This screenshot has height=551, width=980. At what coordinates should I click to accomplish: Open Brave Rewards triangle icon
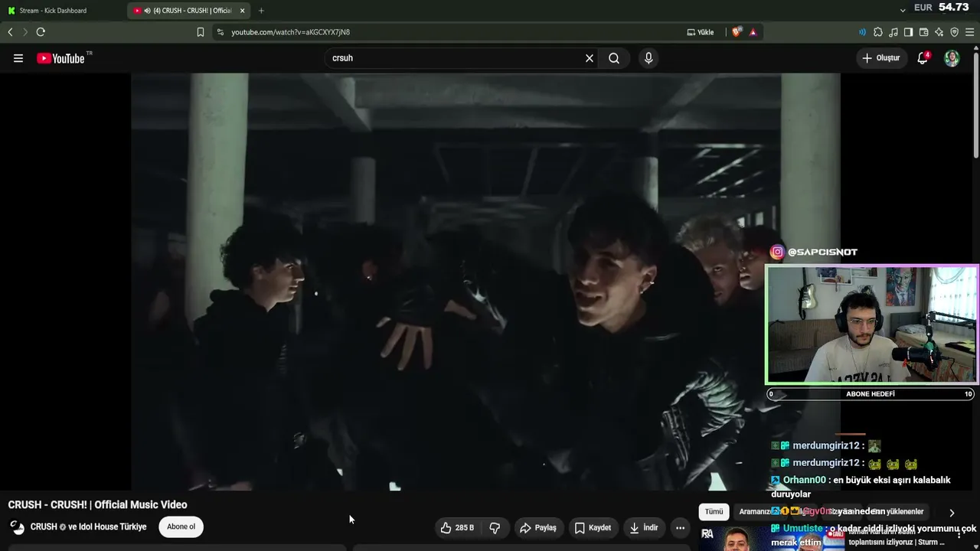[753, 32]
